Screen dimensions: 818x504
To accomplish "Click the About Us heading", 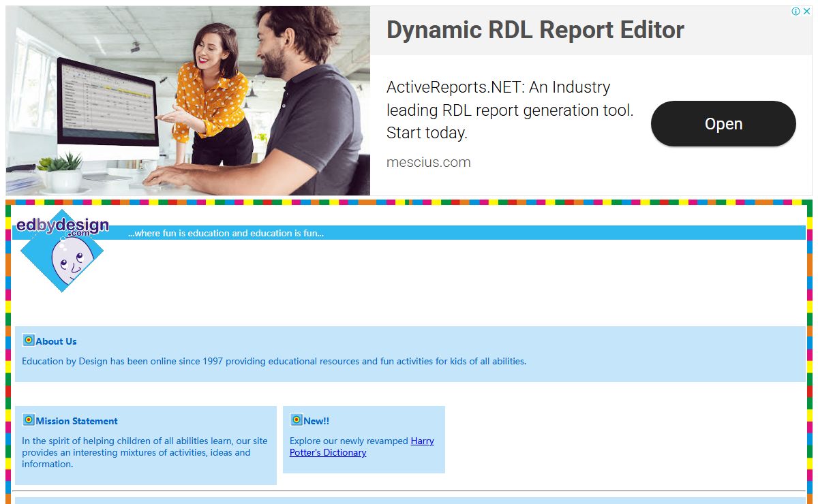I will coord(57,341).
